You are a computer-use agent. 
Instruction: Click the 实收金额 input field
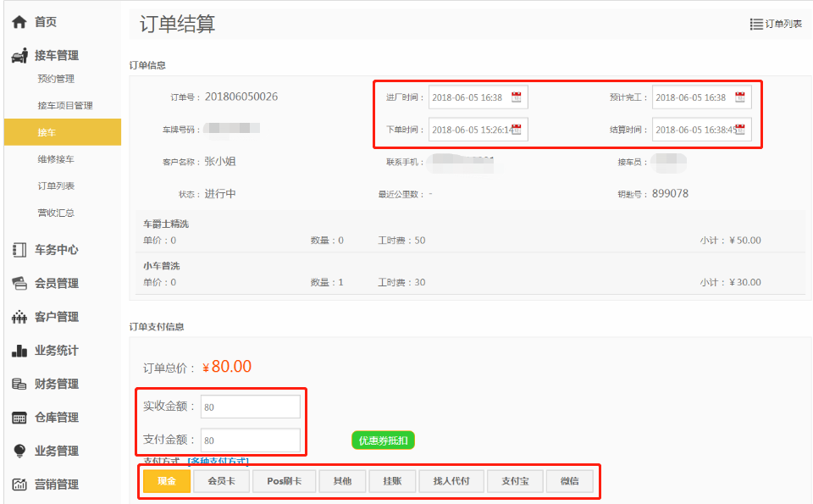coord(250,407)
